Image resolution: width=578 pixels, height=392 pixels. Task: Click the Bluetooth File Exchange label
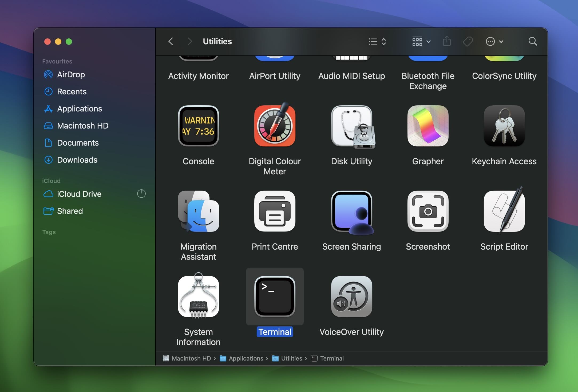click(x=428, y=81)
